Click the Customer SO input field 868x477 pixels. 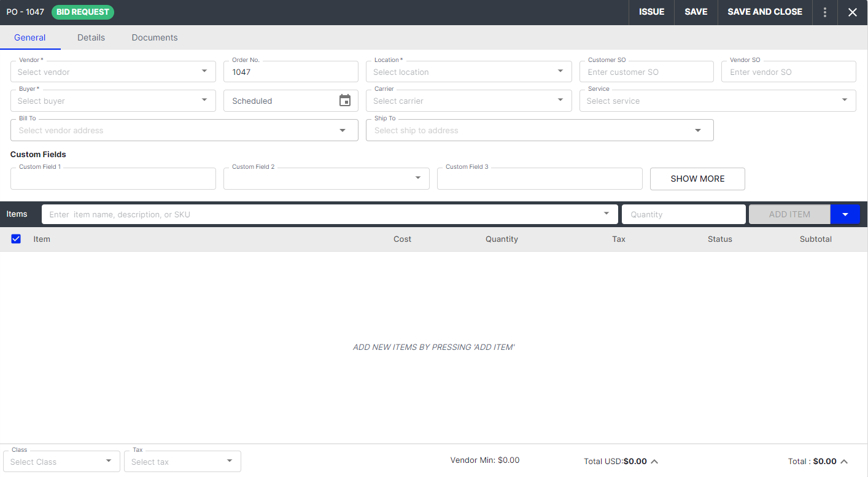pos(646,71)
